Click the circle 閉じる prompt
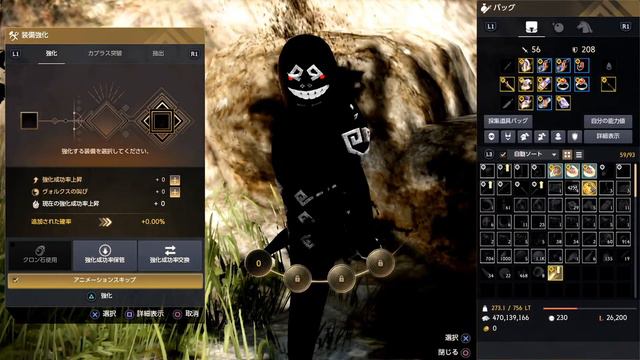 [x=454, y=352]
